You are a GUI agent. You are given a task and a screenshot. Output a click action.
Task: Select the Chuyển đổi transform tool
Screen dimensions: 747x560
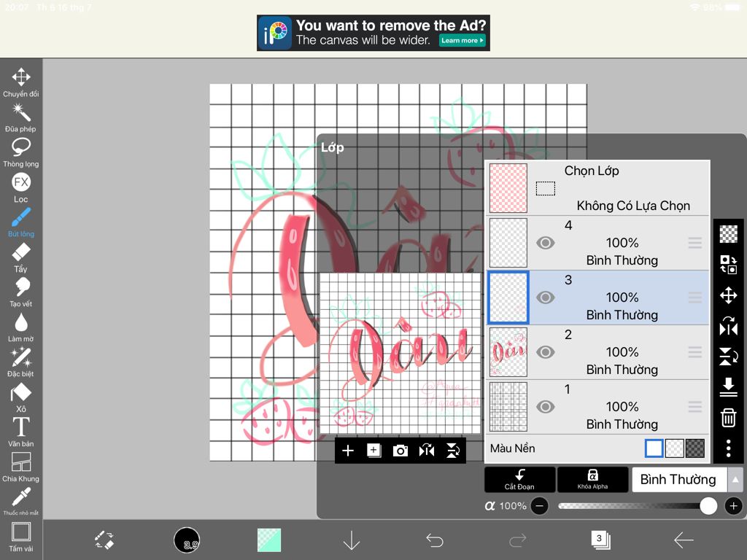tap(21, 82)
